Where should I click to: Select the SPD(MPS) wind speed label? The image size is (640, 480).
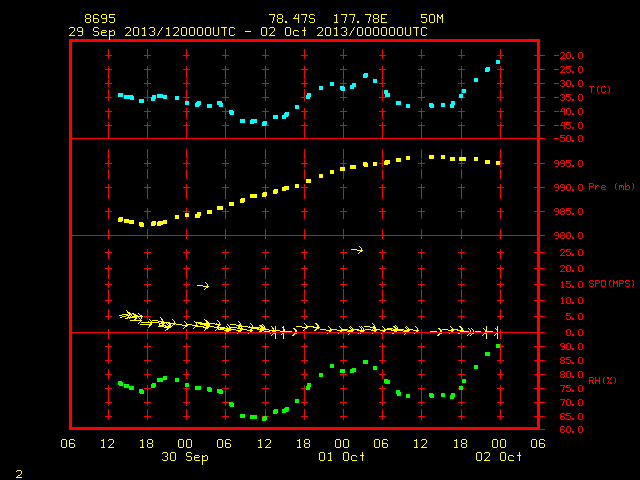(611, 283)
